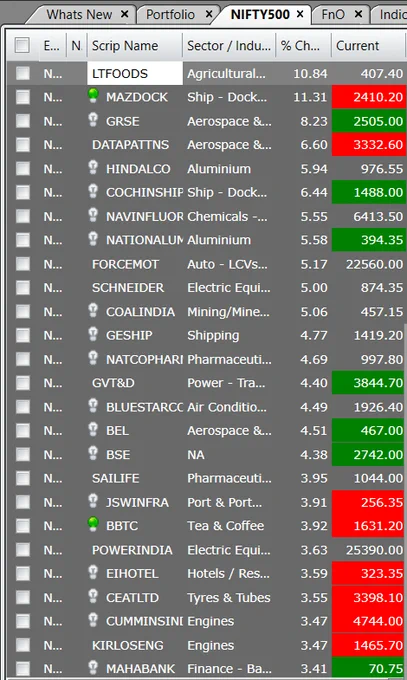Viewport: 407px width, 680px height.
Task: Click the bulb icon beside BEL
Action: coord(93,429)
